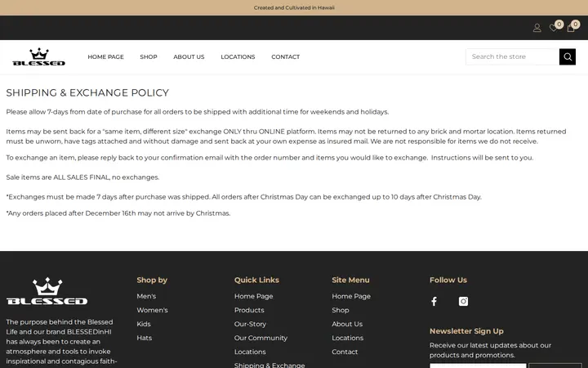The width and height of the screenshot is (588, 368).
Task: Click the Shop by footer heading
Action: click(152, 280)
